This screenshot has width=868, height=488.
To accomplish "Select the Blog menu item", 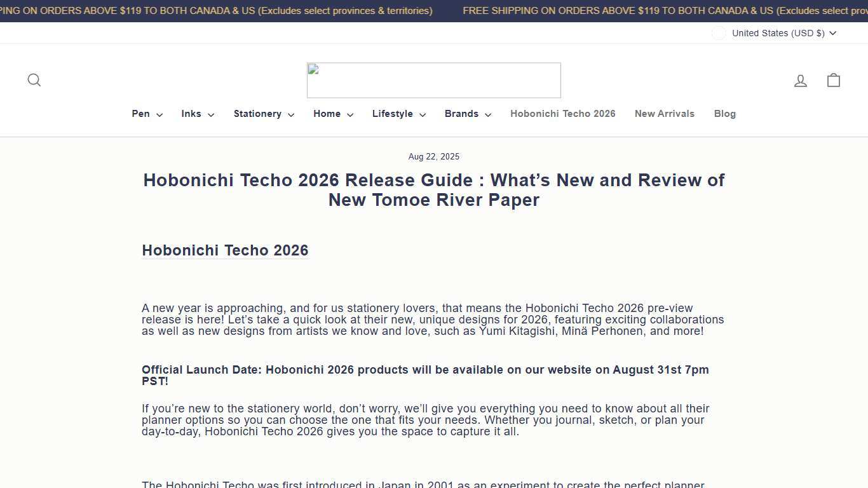I will click(724, 114).
